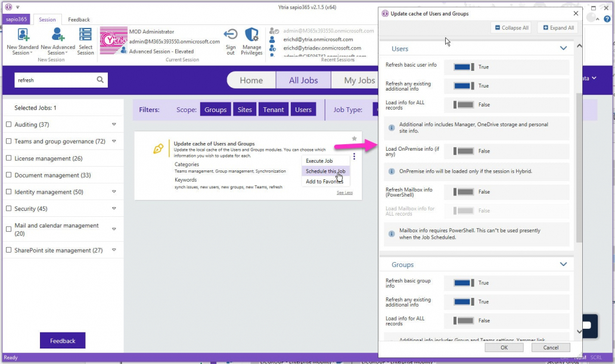Screen dimensions: 615x364
Task: Click Expand All button
Action: pos(558,28)
